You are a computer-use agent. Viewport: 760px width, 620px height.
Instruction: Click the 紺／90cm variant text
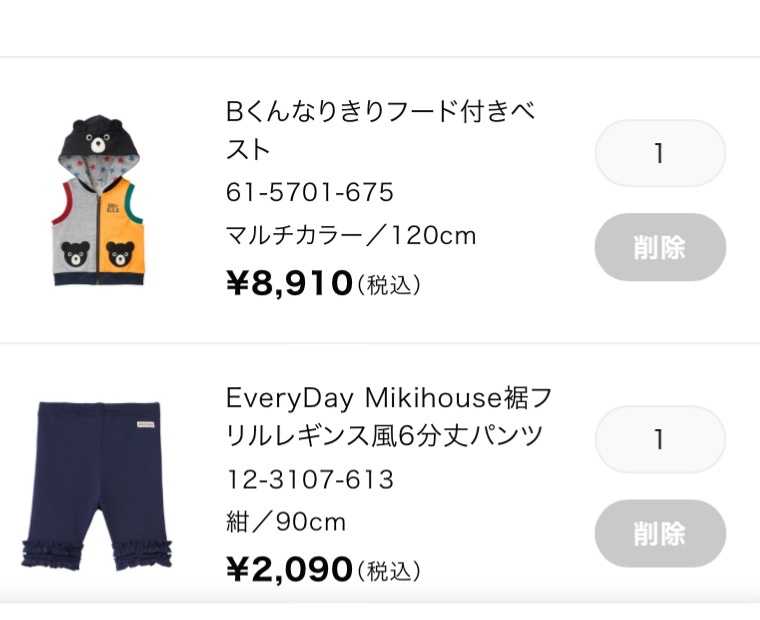tap(286, 523)
